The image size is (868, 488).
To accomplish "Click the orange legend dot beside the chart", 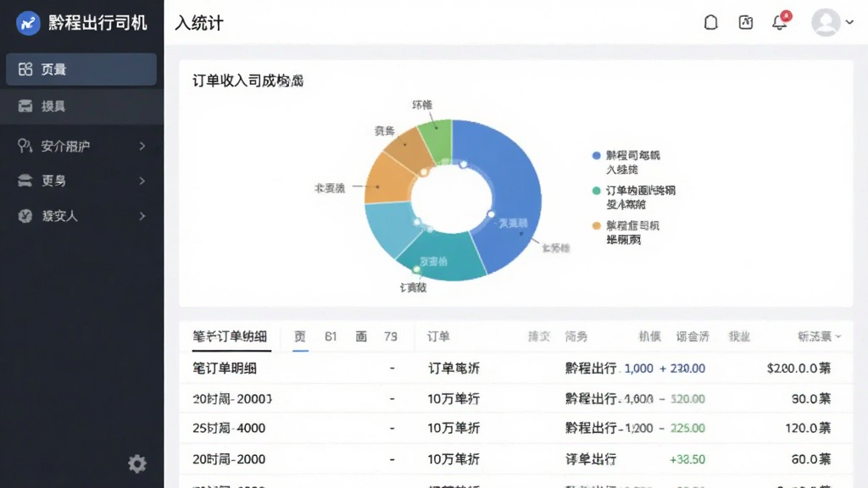I will pyautogui.click(x=596, y=225).
